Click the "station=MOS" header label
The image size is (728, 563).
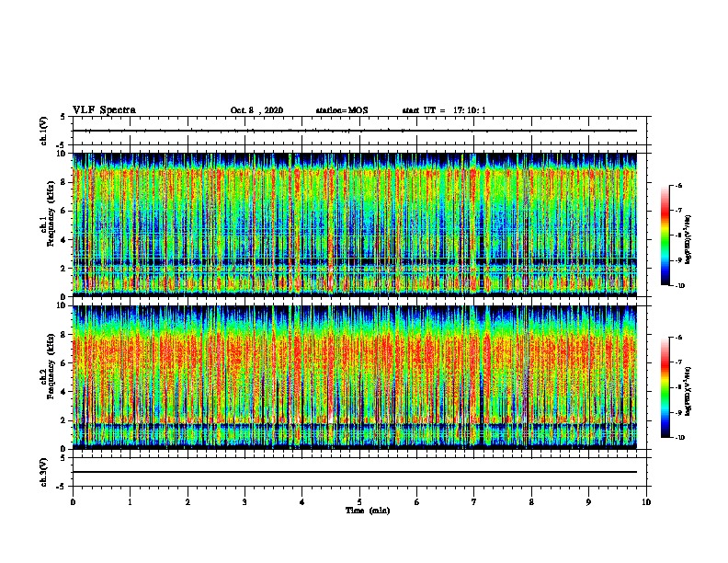342,110
